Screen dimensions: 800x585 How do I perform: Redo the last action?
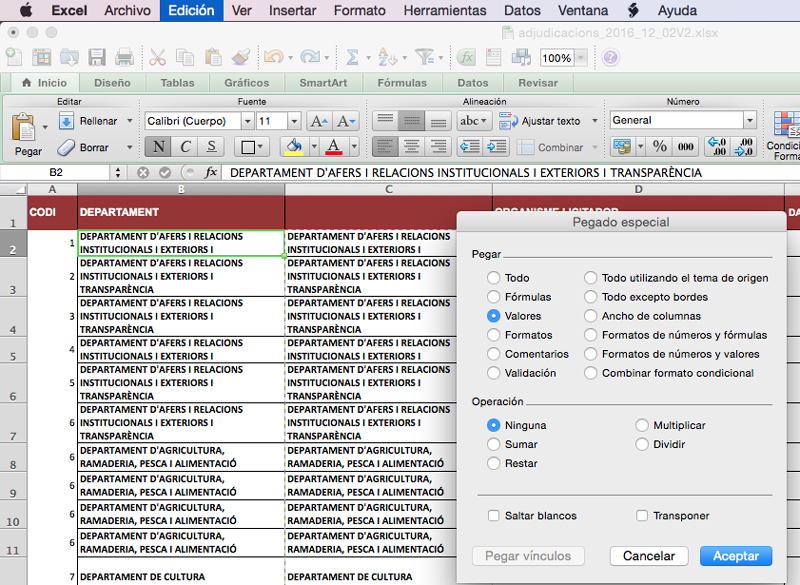click(x=310, y=57)
